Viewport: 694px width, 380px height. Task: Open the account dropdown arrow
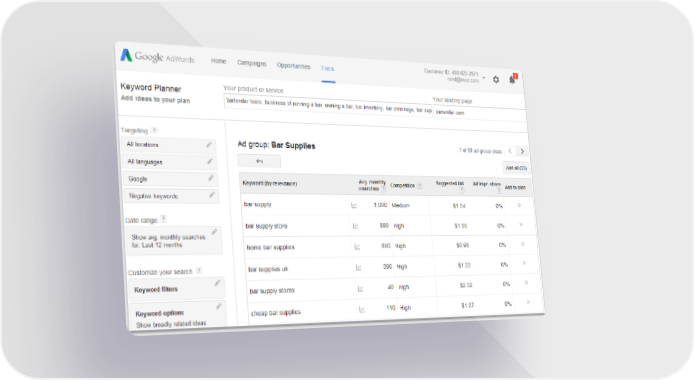point(484,78)
